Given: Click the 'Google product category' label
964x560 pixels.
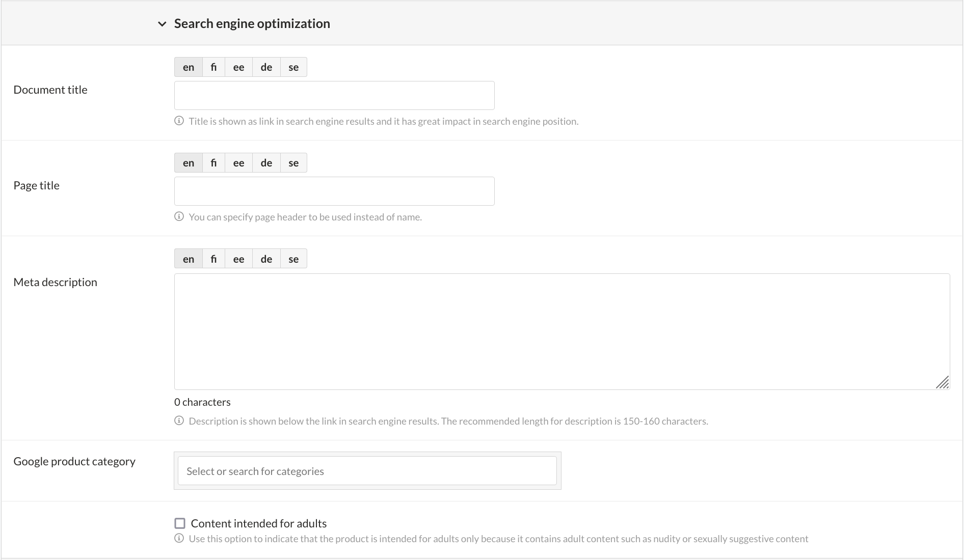Looking at the screenshot, I should click(74, 461).
